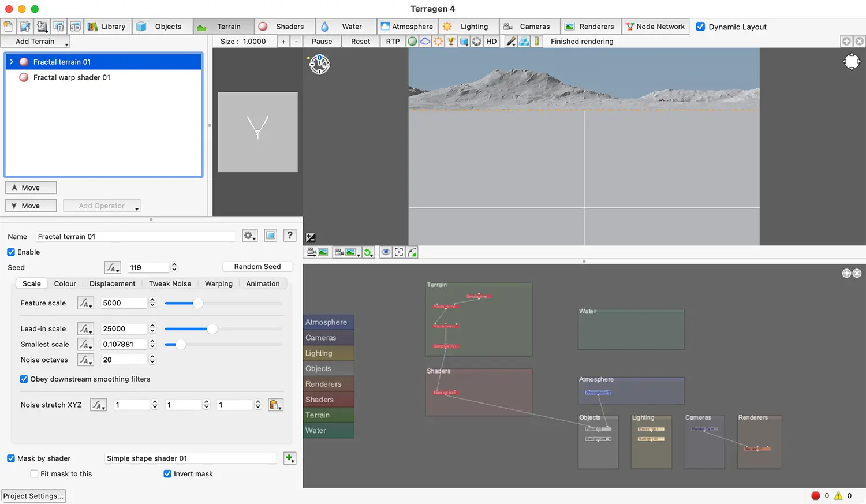Uncheck the Enable checkbox
This screenshot has height=504, width=866.
(x=11, y=252)
